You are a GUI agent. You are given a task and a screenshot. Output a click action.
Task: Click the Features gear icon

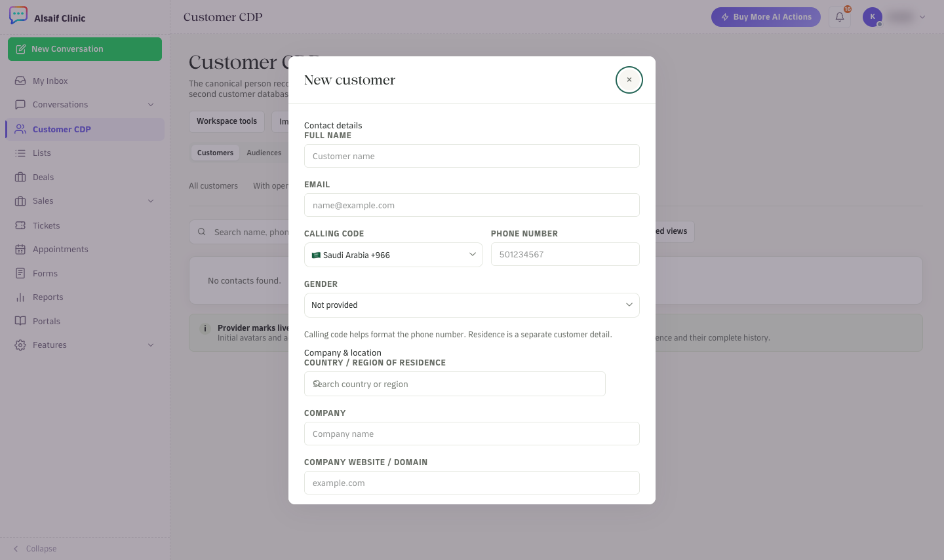coord(20,345)
